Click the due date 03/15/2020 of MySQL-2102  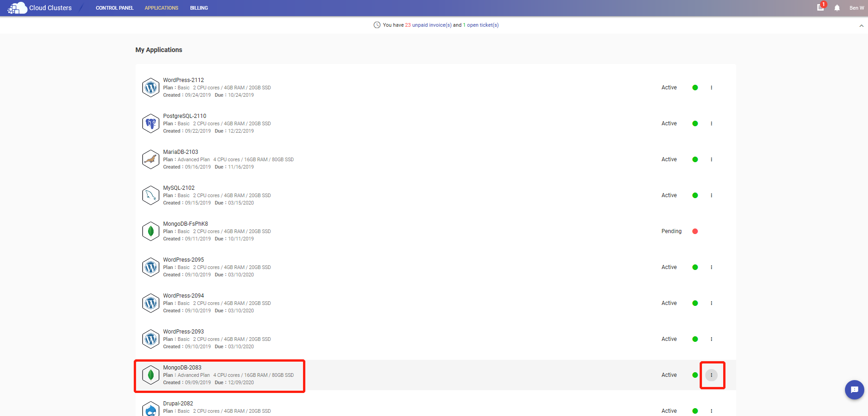pyautogui.click(x=241, y=203)
